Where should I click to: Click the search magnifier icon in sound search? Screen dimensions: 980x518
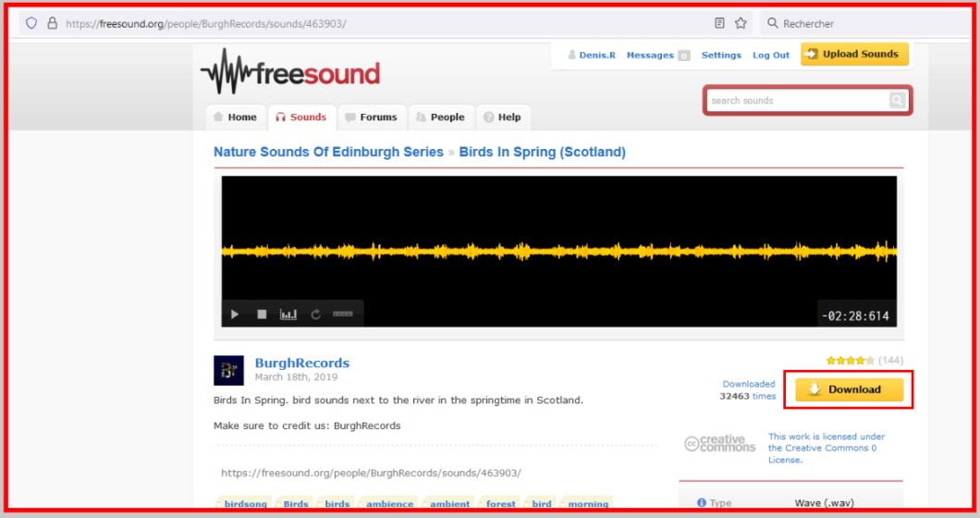coord(897,101)
